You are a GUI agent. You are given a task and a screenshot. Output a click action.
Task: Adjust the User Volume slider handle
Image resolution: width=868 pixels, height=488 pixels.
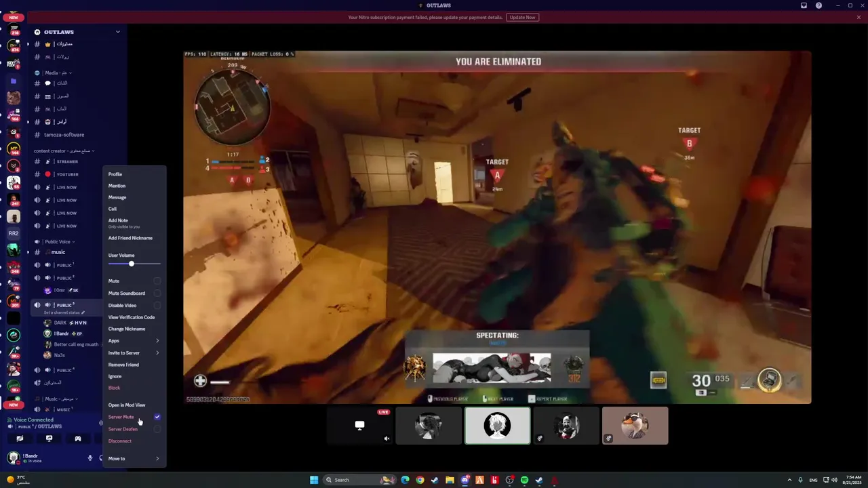click(132, 264)
